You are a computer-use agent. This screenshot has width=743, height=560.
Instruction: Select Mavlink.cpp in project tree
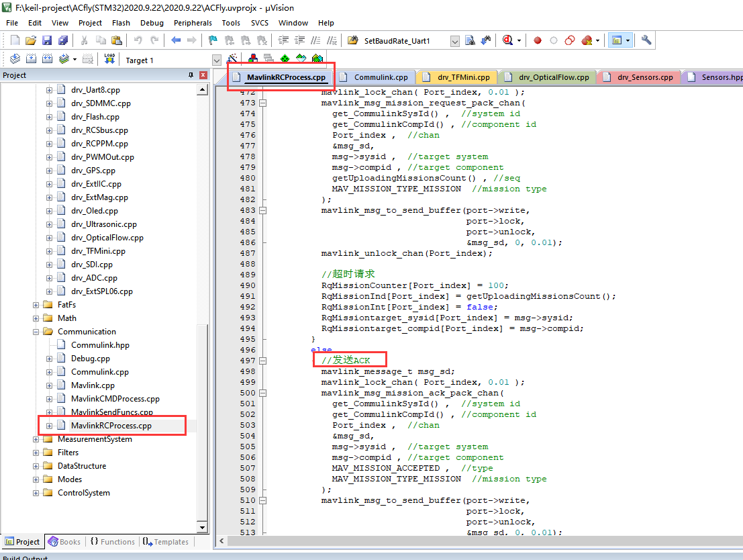pyautogui.click(x=93, y=385)
